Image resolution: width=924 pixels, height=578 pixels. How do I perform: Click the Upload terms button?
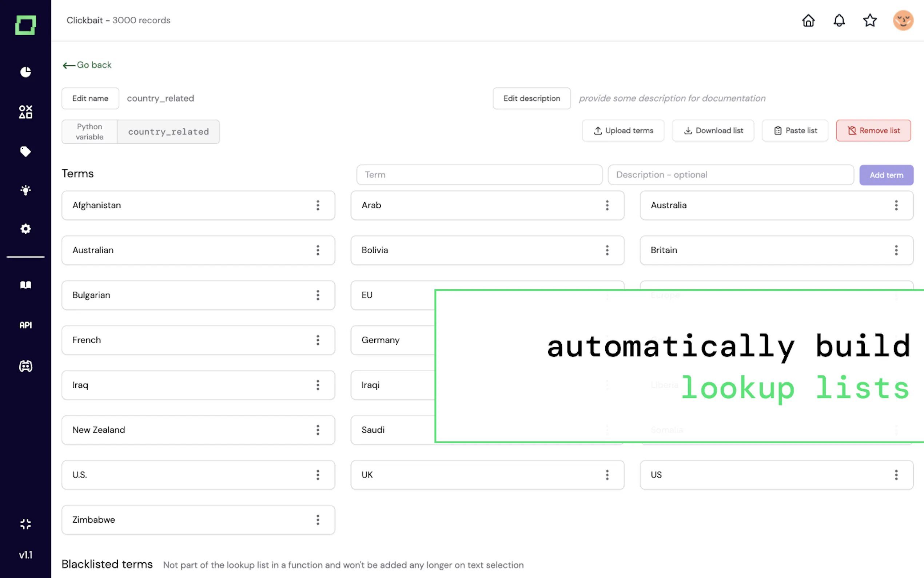pyautogui.click(x=623, y=131)
